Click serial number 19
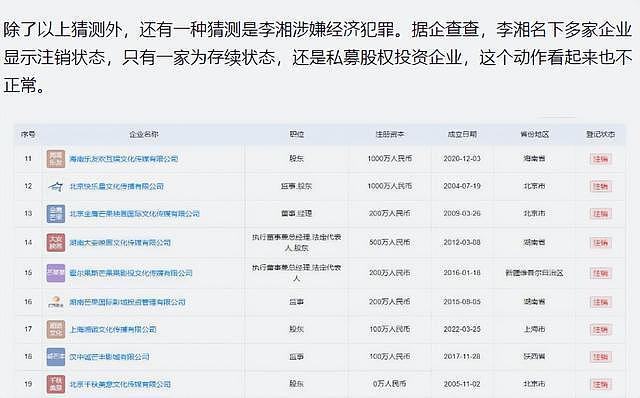640x398 pixels. point(28,384)
